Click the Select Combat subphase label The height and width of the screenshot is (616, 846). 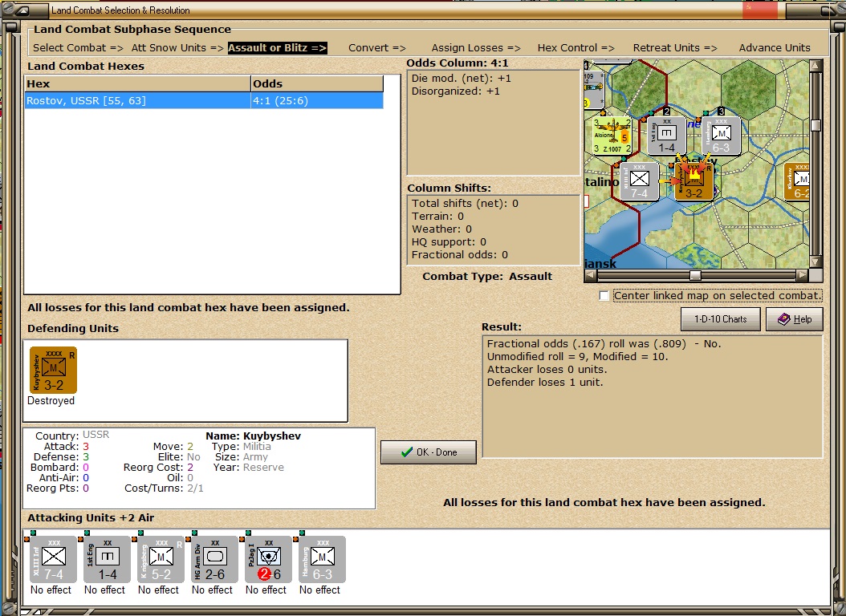pos(78,47)
